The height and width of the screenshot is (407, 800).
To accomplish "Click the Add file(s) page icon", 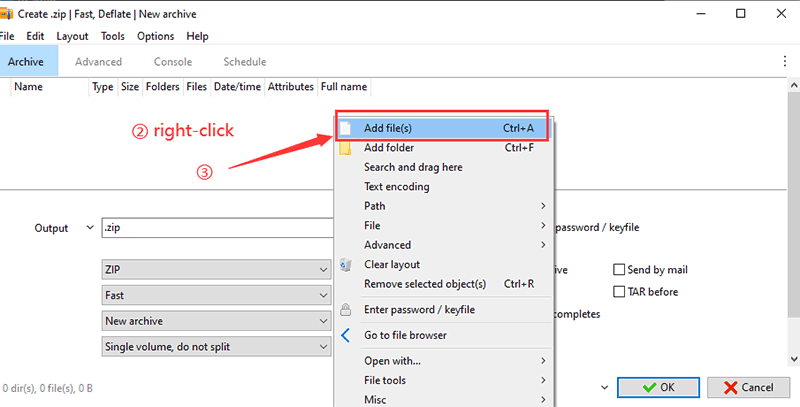I will [x=346, y=128].
